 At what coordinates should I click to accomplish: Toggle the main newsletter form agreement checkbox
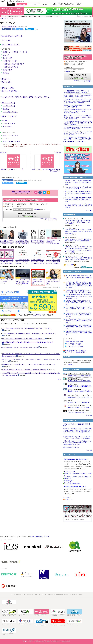tap(34, 210)
